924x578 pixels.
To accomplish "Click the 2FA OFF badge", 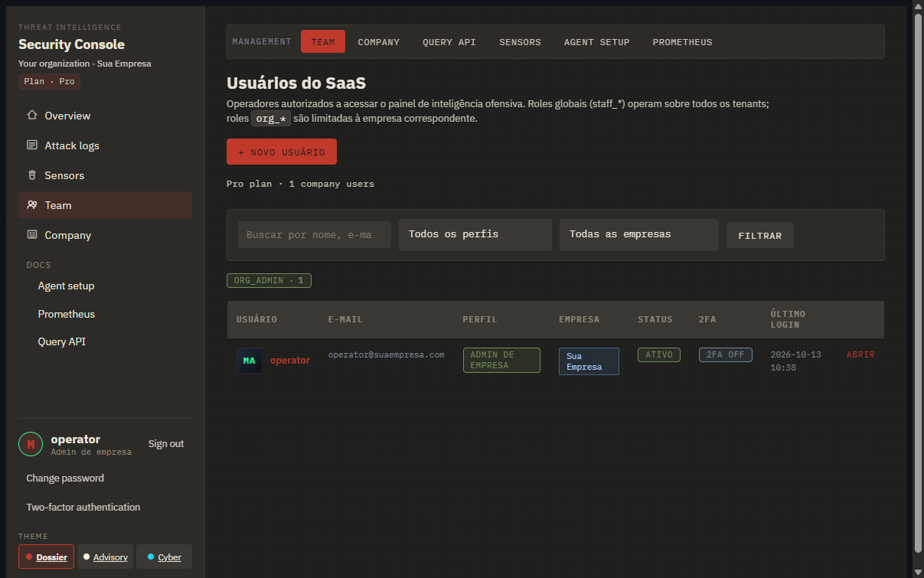I will 726,355.
